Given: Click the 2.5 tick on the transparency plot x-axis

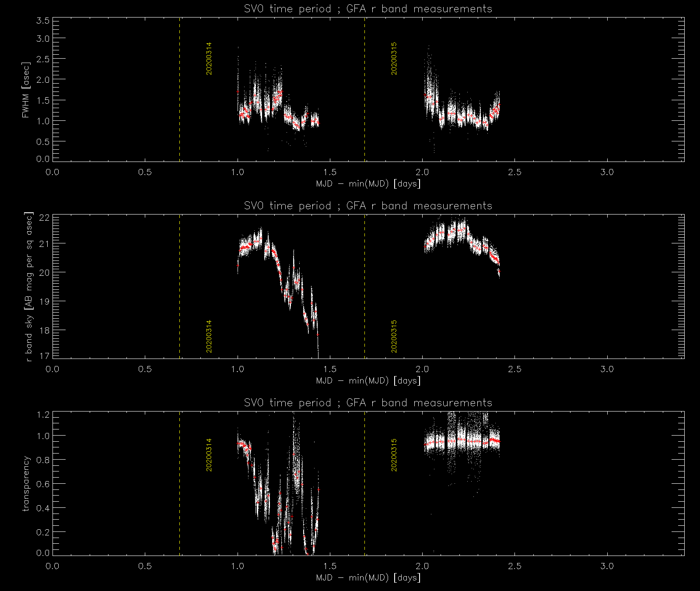Looking at the screenshot, I should [x=515, y=566].
